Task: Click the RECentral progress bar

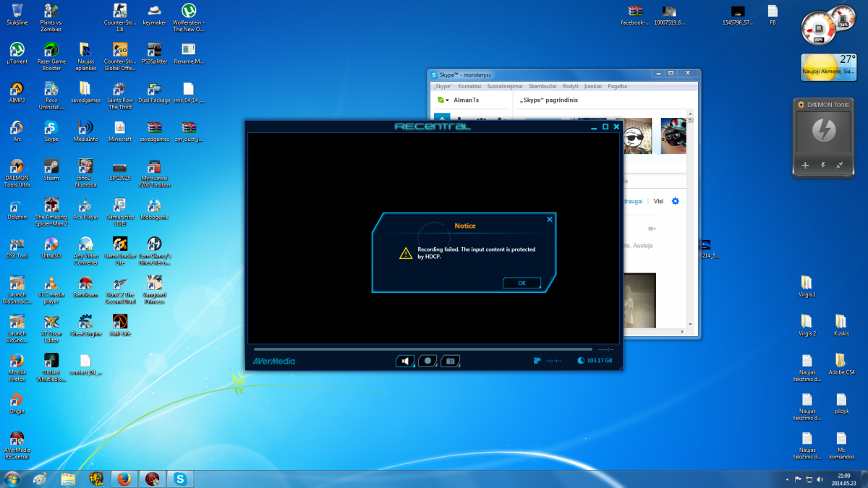Action: (423, 349)
